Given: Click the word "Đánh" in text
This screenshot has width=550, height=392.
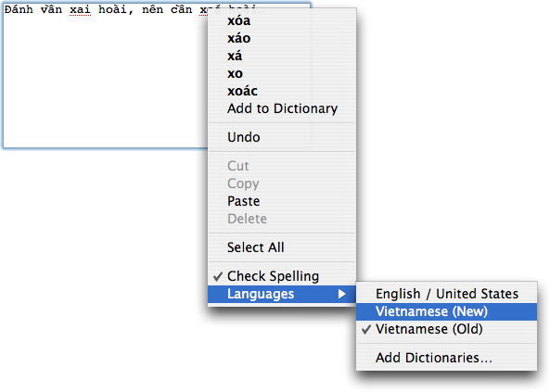Looking at the screenshot, I should coord(19,9).
